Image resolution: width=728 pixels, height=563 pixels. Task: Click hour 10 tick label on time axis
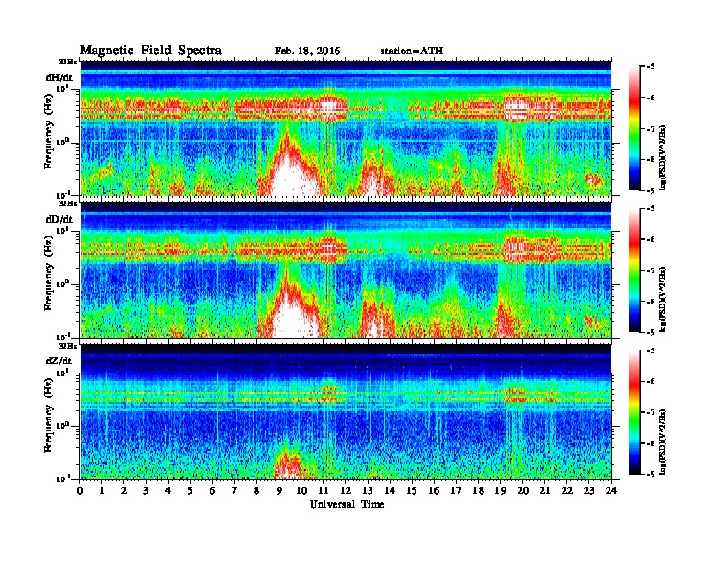pyautogui.click(x=301, y=490)
